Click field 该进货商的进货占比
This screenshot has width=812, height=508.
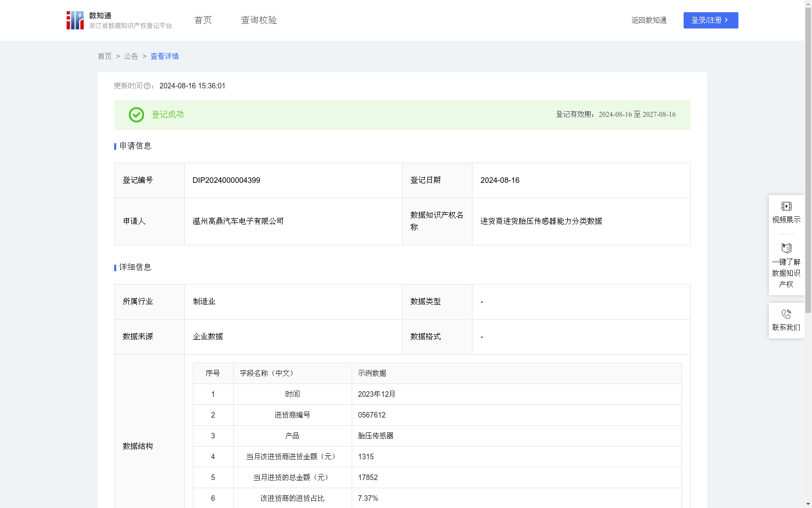tap(292, 498)
